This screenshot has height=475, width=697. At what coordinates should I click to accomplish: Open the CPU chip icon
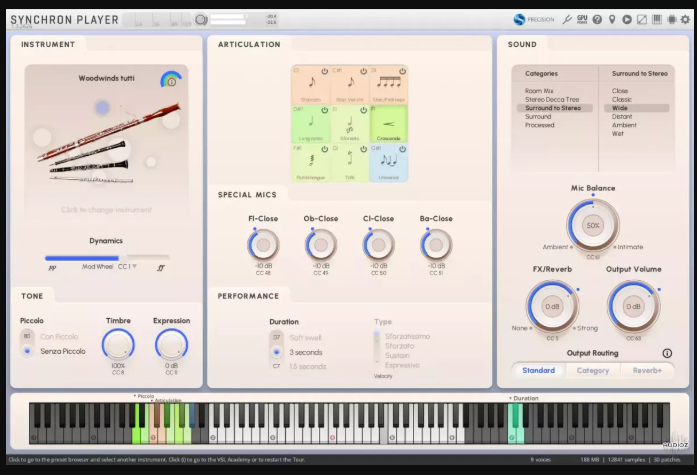tap(672, 20)
